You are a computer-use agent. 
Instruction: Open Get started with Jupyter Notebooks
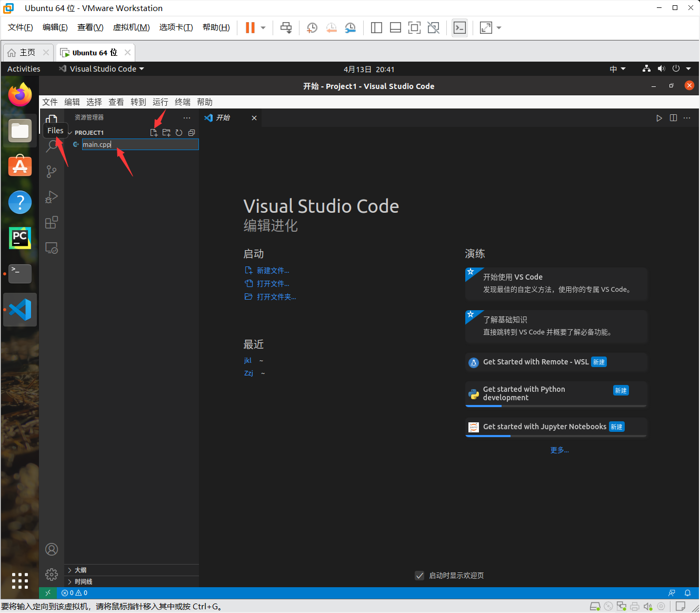(556, 427)
